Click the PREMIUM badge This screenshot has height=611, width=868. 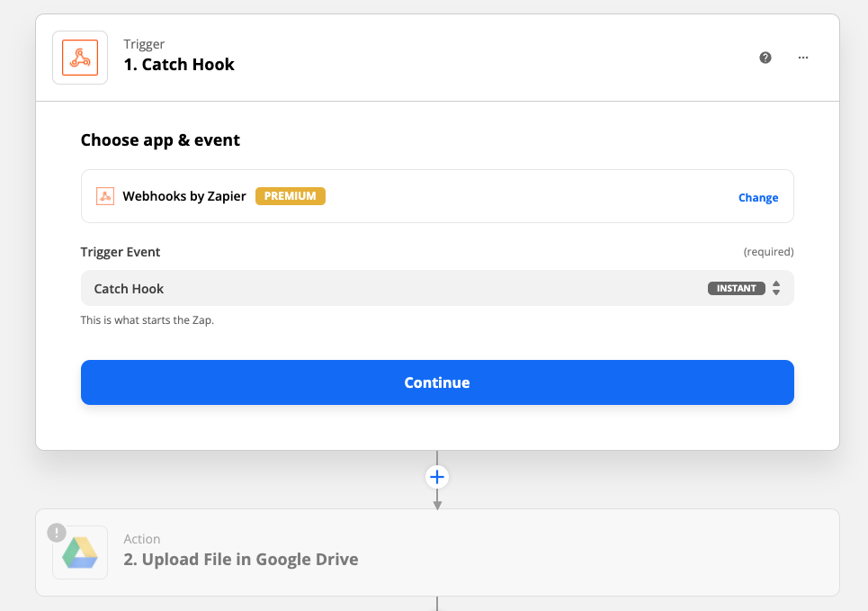click(290, 196)
